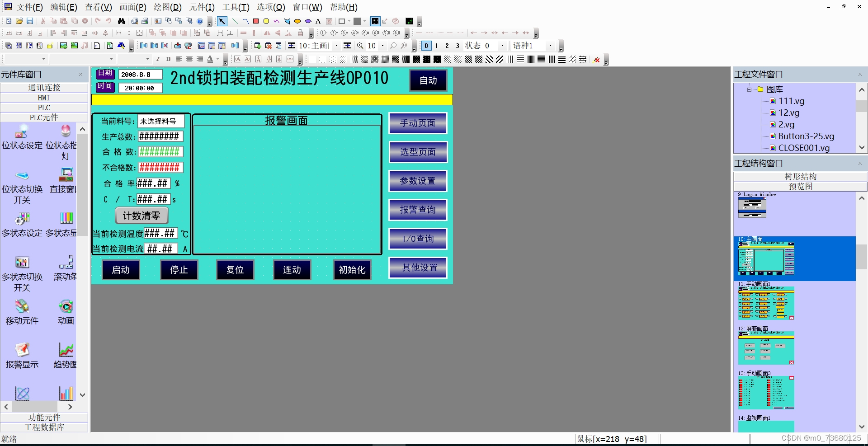Click the Bold B formatting icon
The width and height of the screenshot is (868, 446).
[168, 59]
